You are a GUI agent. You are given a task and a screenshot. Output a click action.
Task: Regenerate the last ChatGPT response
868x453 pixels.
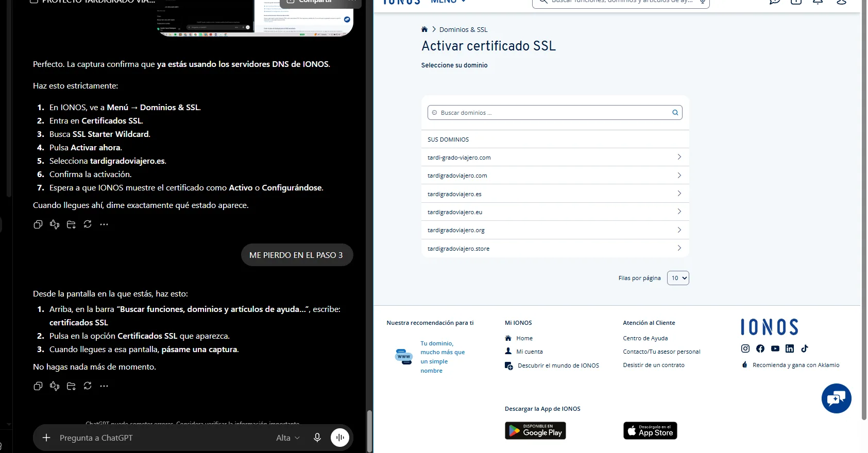click(88, 386)
